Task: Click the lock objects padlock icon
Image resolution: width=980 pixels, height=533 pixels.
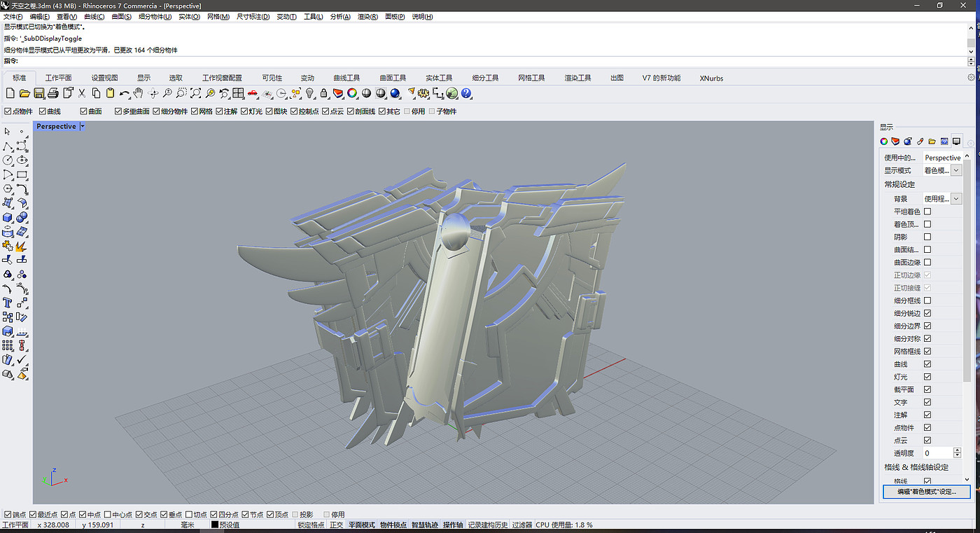Action: pos(324,93)
